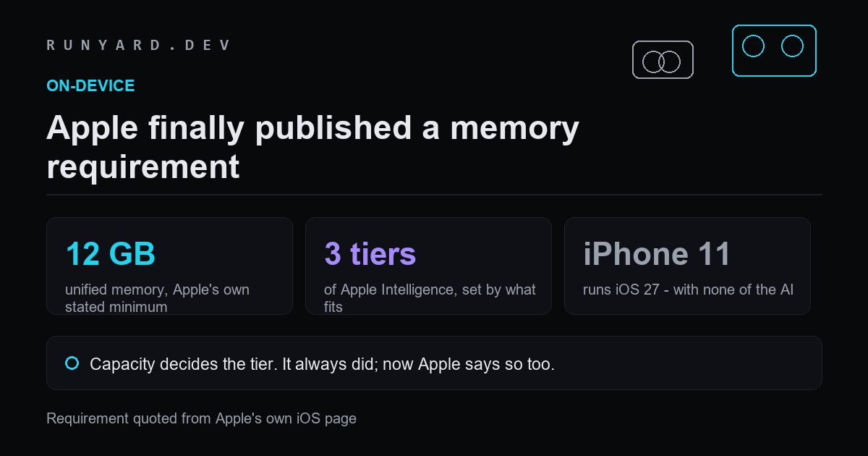Image resolution: width=868 pixels, height=456 pixels.
Task: Click the footer note about Apple's iOS page
Action: (201, 418)
